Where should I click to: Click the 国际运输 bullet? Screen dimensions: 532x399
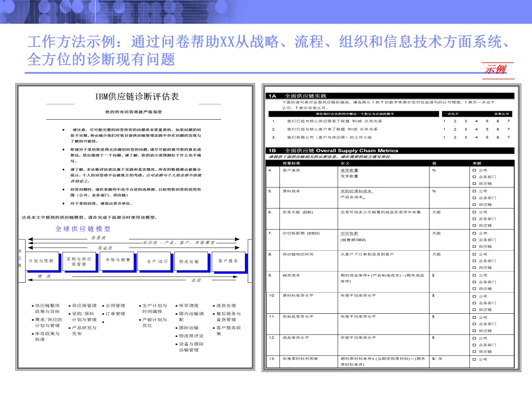click(x=189, y=328)
